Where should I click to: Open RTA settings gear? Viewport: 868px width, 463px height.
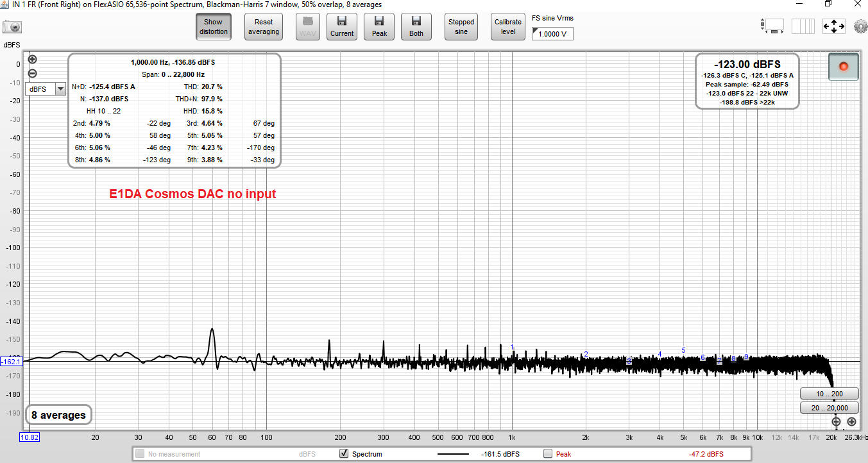860,27
